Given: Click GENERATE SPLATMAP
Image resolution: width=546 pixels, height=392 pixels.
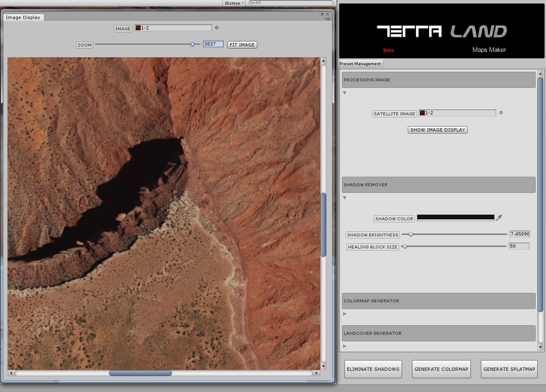Looking at the screenshot, I should pos(509,369).
